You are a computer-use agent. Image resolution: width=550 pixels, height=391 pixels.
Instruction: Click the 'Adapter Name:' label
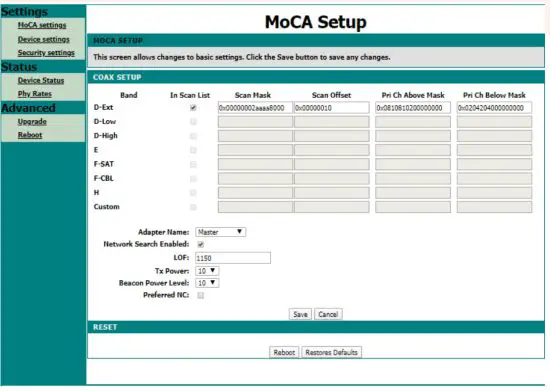pyautogui.click(x=163, y=232)
